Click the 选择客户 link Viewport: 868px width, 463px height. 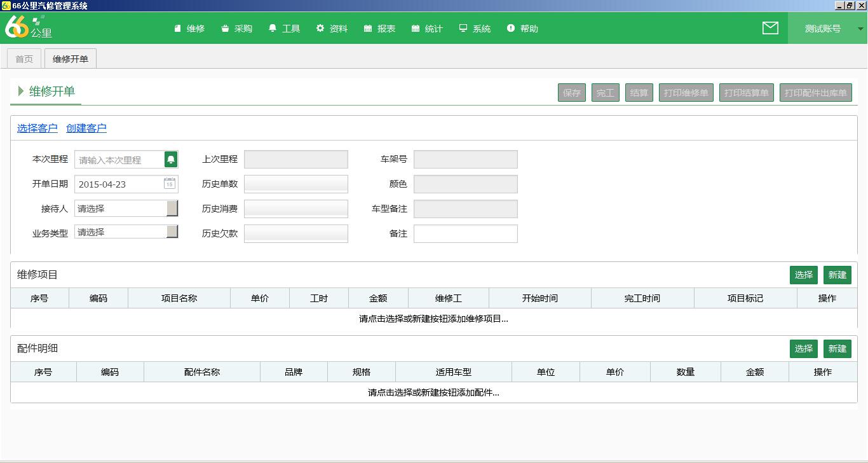pos(36,128)
